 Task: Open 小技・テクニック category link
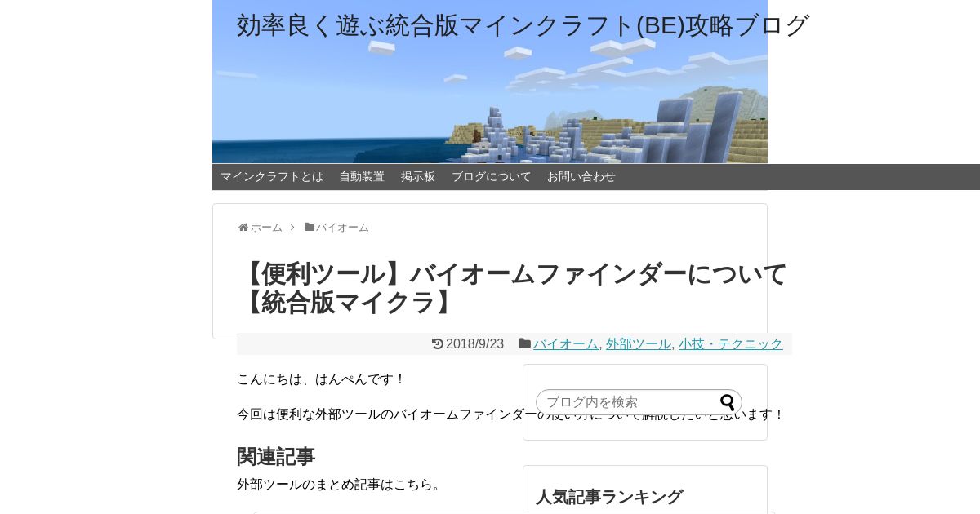coord(731,344)
